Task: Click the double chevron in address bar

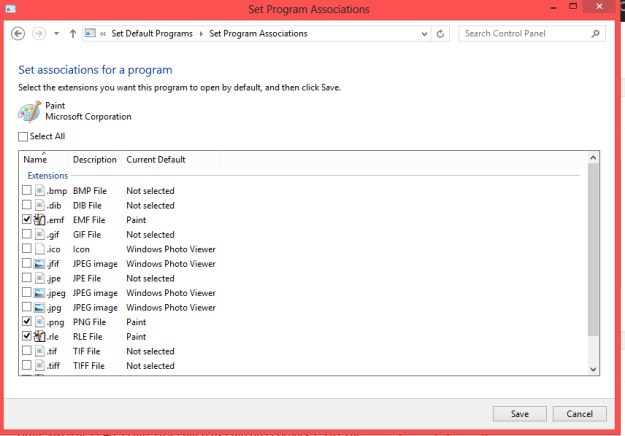Action: point(103,34)
